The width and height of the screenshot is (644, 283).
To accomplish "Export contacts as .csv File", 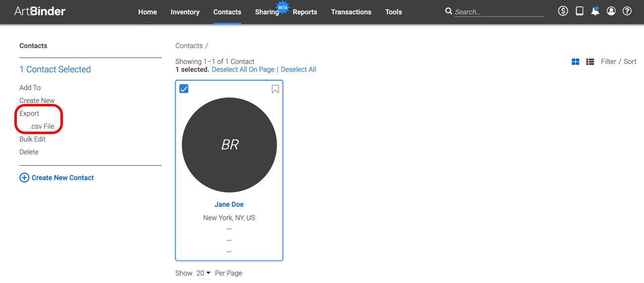I will point(42,126).
